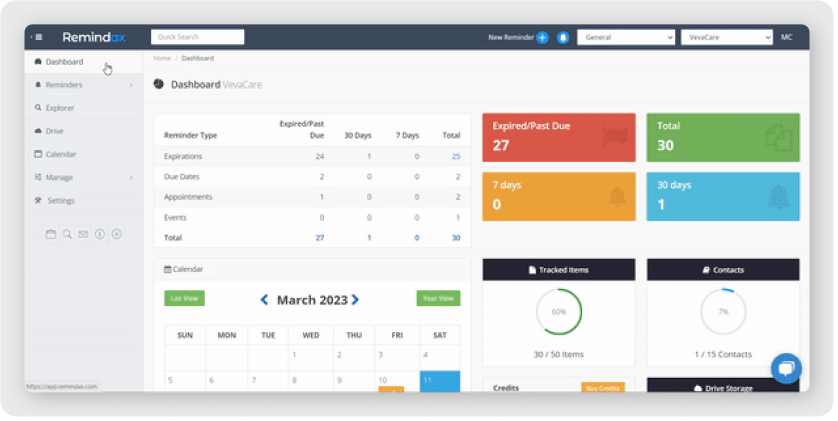Click the circled X icon in sidebar footer
This screenshot has height=421, width=838.
pyautogui.click(x=116, y=234)
